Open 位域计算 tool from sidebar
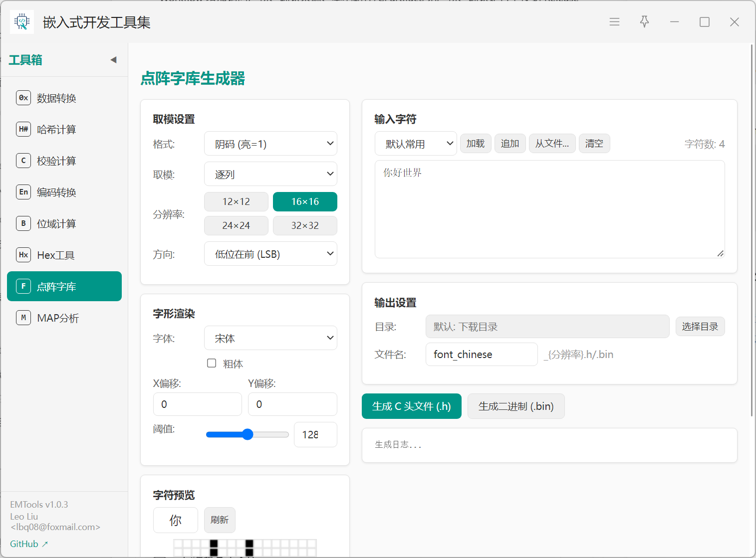 point(64,224)
